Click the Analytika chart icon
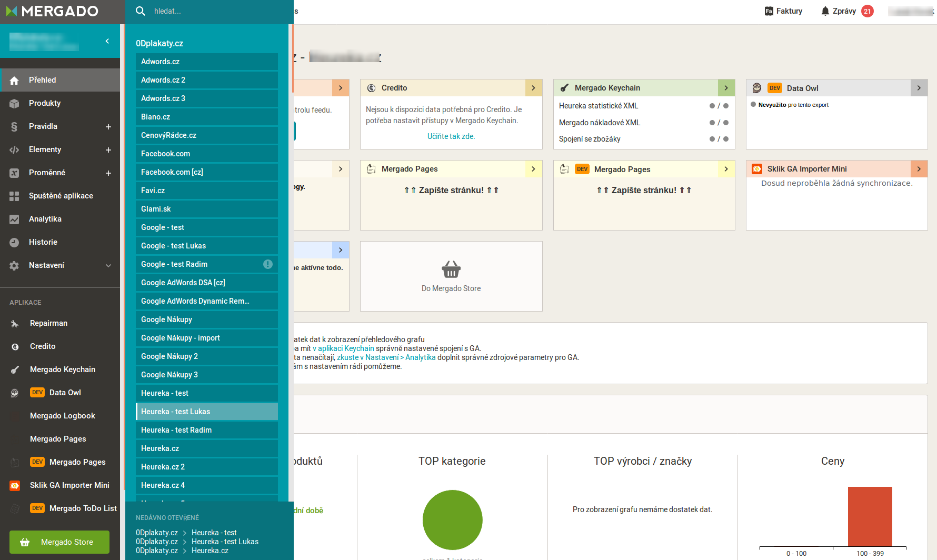Viewport: 937px width, 560px height. point(14,219)
